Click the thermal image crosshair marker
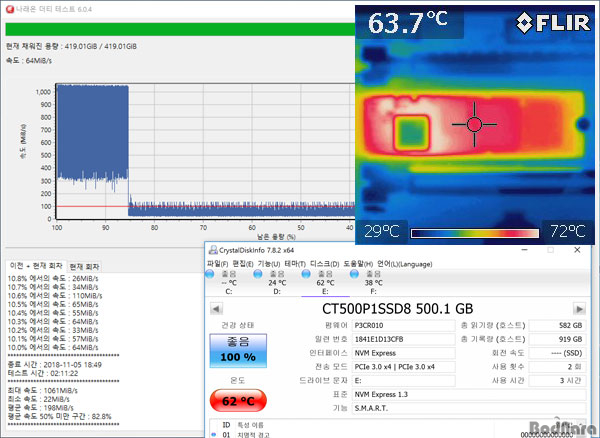The width and height of the screenshot is (600, 438). point(474,124)
